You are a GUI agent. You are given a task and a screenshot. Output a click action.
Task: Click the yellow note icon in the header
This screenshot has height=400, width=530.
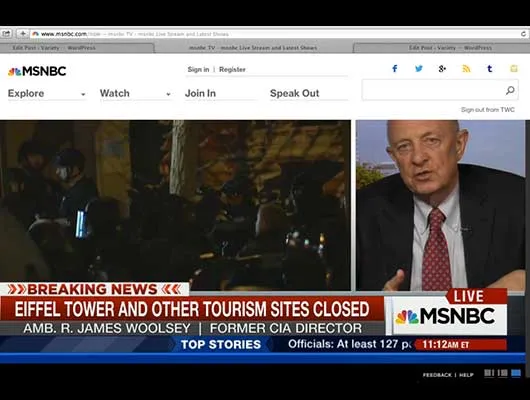coord(514,69)
